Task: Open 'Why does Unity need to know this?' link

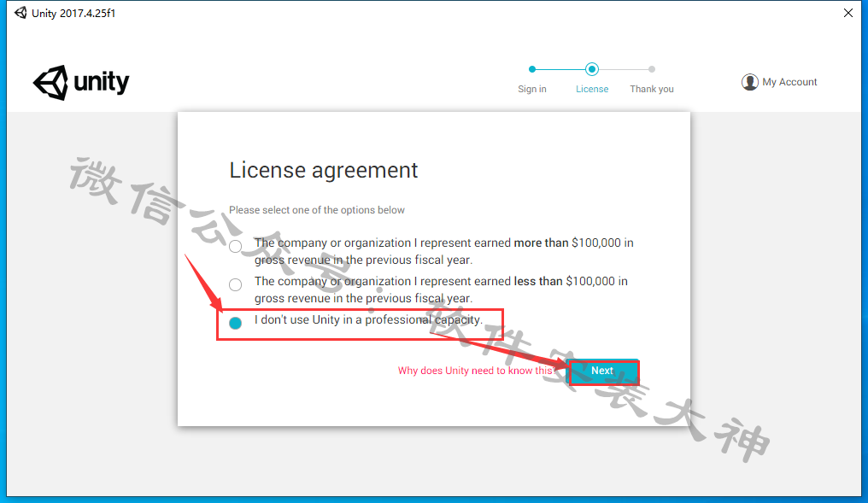Action: coord(476,371)
